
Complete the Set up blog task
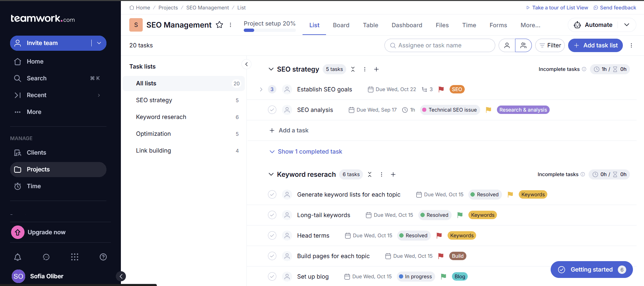(x=272, y=277)
